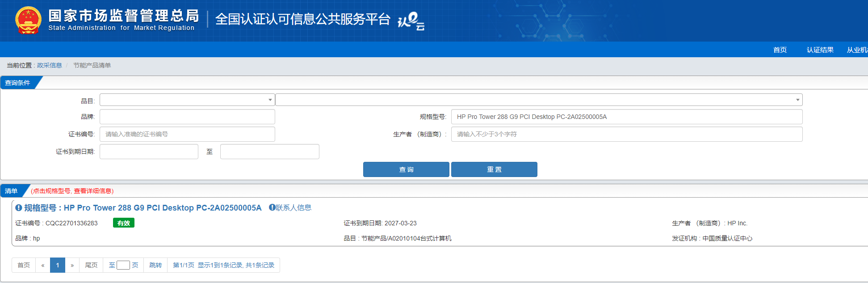Image resolution: width=868 pixels, height=283 pixels.
Task: Focus the 生产者（制造商）input field
Action: pos(627,134)
